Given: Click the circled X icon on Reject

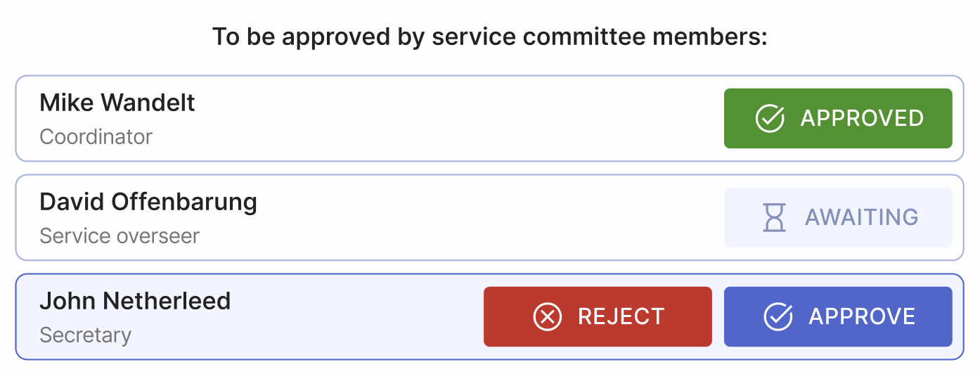Looking at the screenshot, I should click(548, 316).
